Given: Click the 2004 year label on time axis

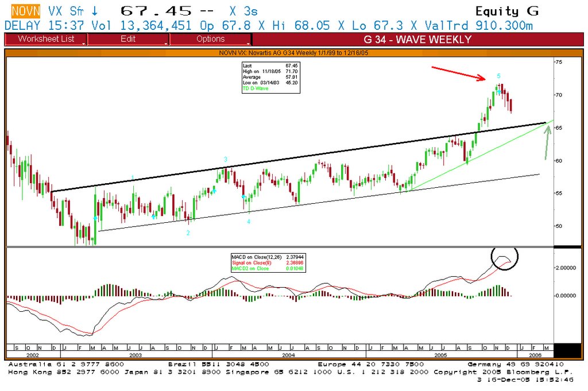Looking at the screenshot, I should [288, 355].
